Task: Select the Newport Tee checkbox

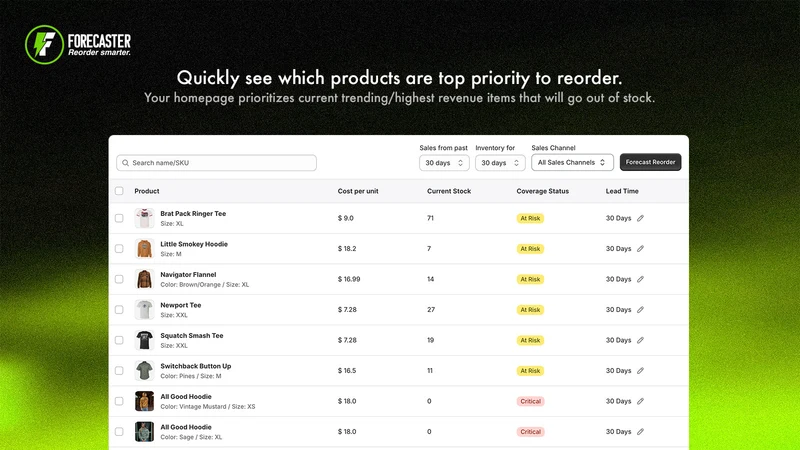Action: point(119,310)
